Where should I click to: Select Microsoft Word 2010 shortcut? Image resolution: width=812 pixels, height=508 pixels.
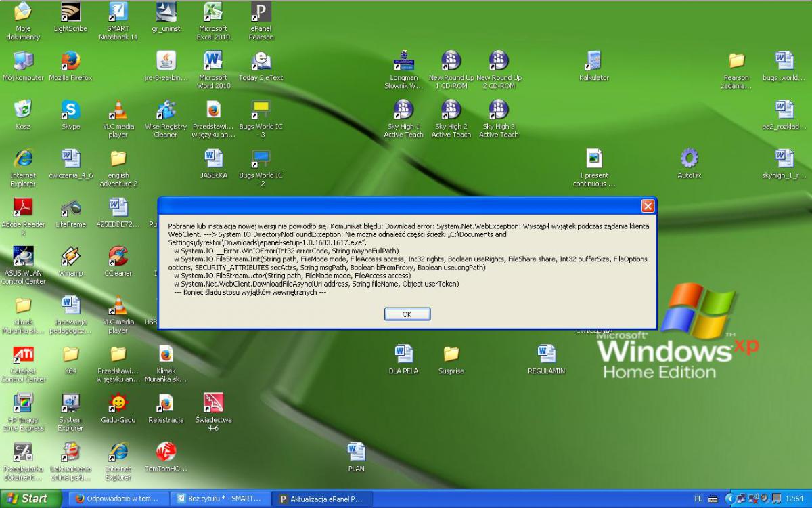[x=214, y=70]
